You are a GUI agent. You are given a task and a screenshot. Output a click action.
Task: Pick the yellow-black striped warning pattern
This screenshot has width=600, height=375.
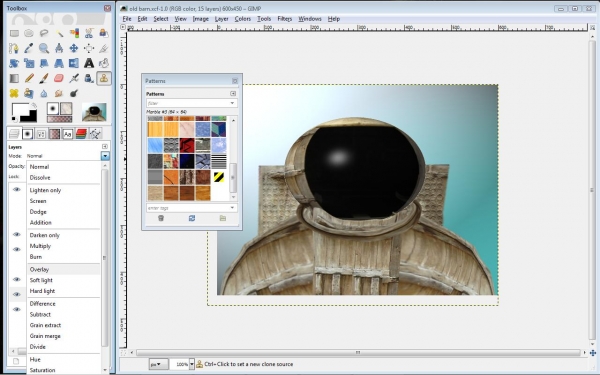tap(219, 177)
